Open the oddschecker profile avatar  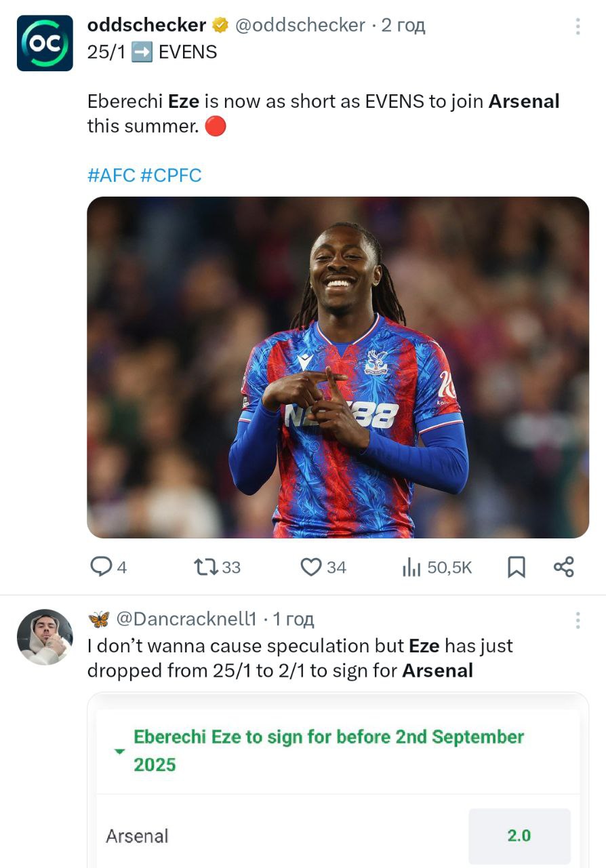point(45,43)
